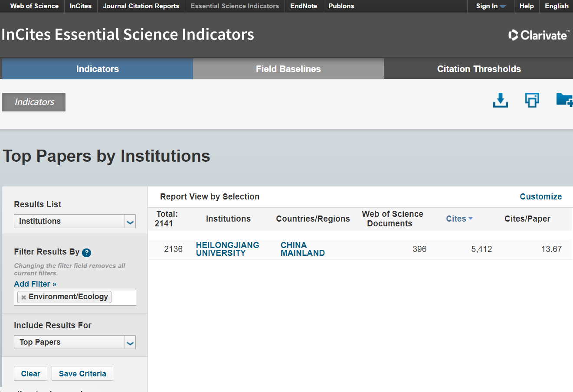
Task: Click the Clarivate logo
Action: [539, 35]
